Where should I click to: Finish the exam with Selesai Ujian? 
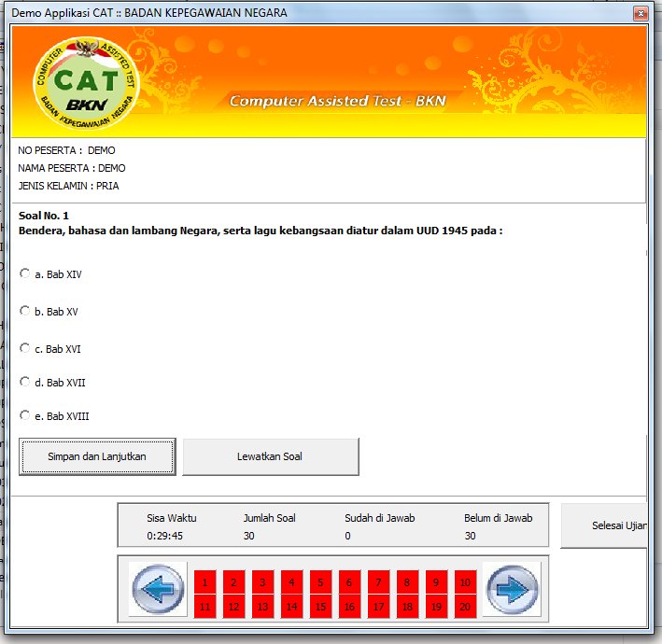[607, 525]
